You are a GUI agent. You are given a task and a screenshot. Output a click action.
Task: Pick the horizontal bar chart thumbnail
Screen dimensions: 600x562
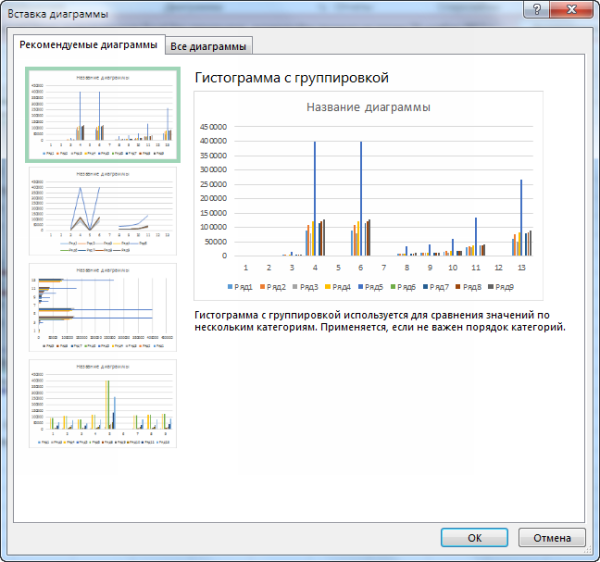102,305
